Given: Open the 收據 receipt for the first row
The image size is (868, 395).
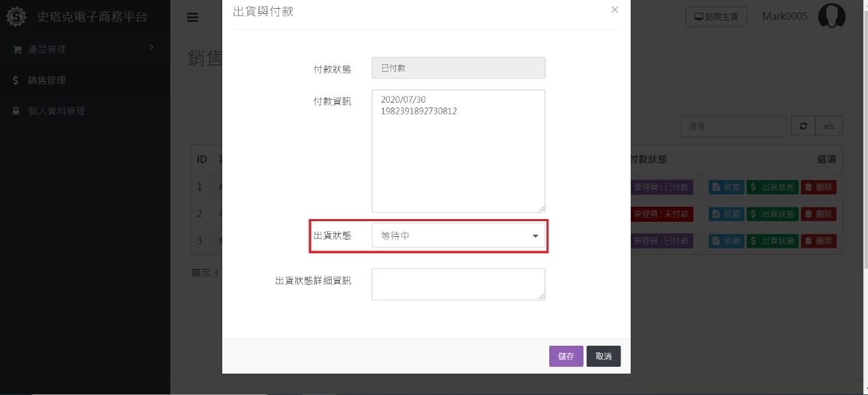Looking at the screenshot, I should [x=726, y=187].
